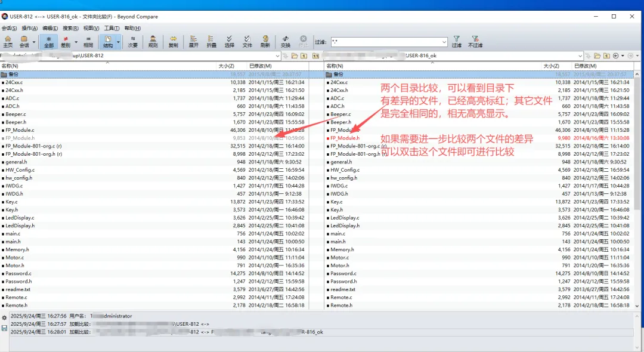Sort right pane by 大小(Z) column
Image resolution: width=644 pixels, height=352 pixels.
556,66
